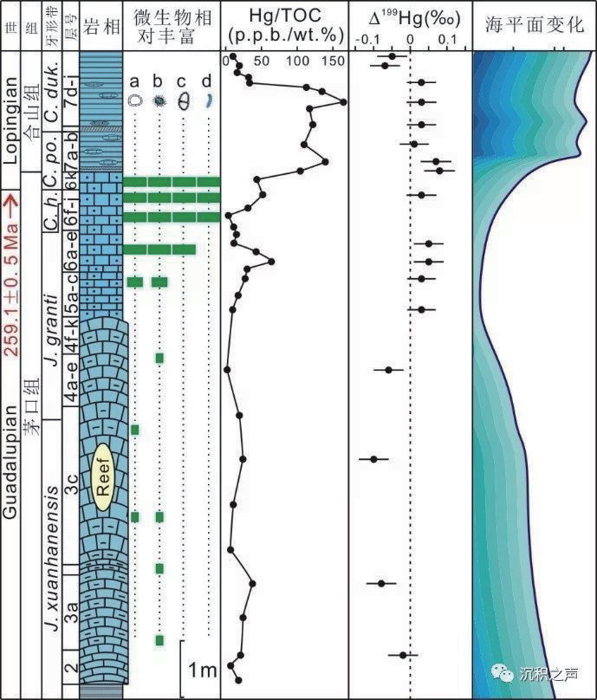Click the blue curved microfossil icon under d
Viewport: 597px width, 700px height.
click(208, 100)
